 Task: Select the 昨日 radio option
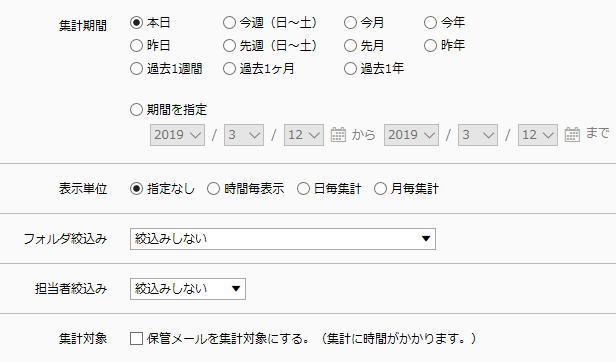click(x=136, y=46)
